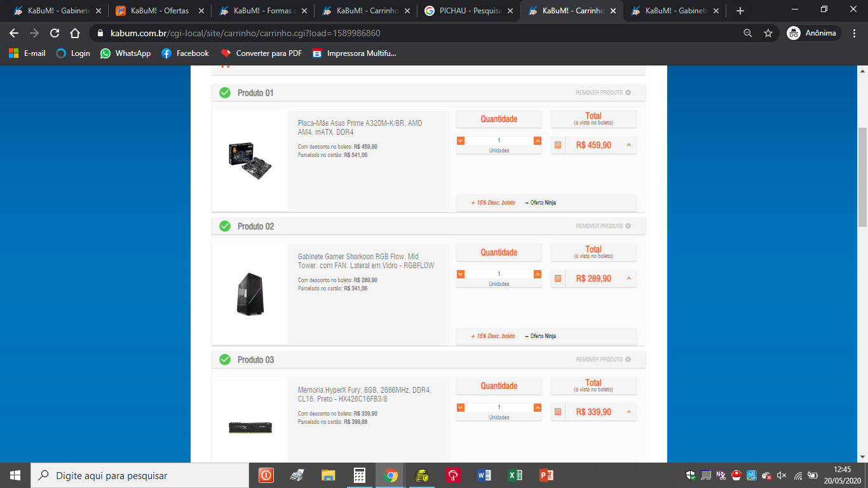Open the Sharkoon RGB Flow case thumbnail
This screenshot has height=488, width=868.
coord(250,294)
